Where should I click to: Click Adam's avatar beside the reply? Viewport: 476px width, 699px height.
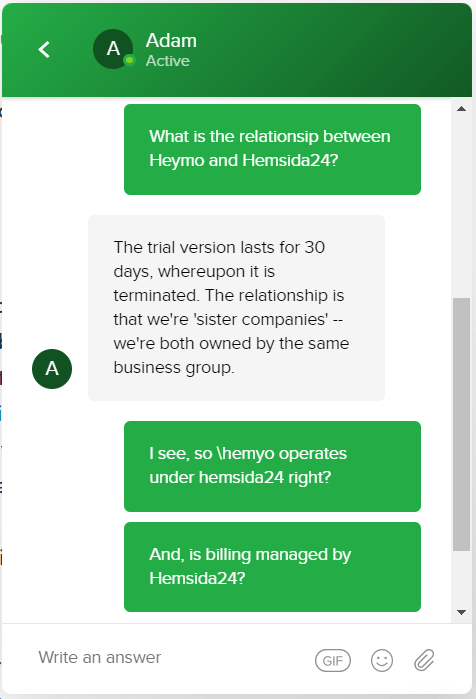click(52, 369)
